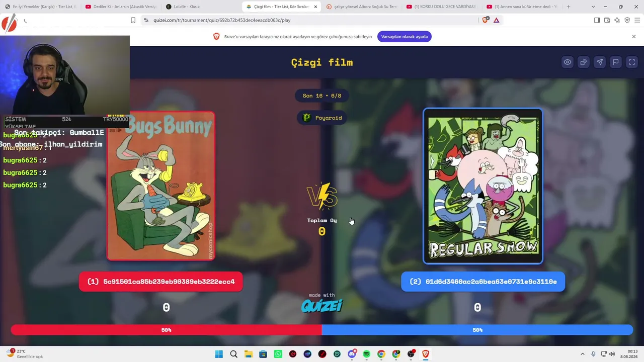Expand the system tray hidden icons chevron
Viewport: 644px width, 362px height.
[583, 354]
